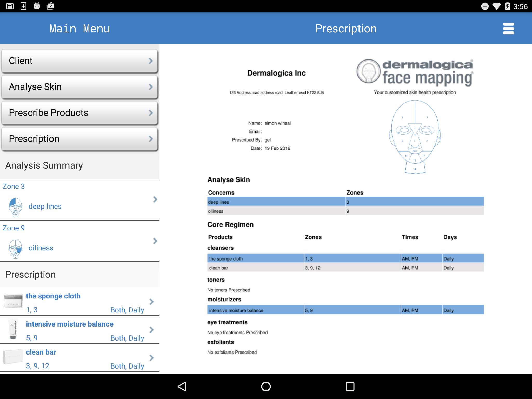Tap the large face zone diagram
This screenshot has height=399, width=532.
pyautogui.click(x=415, y=137)
